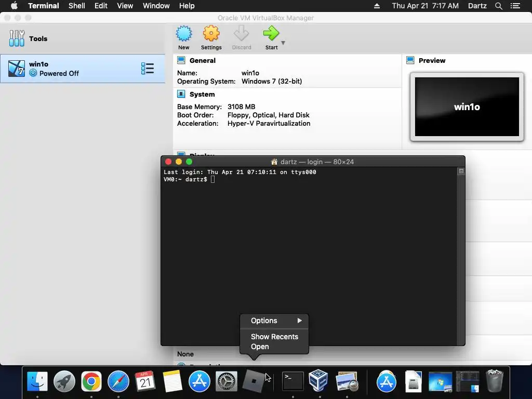Screen dimensions: 532x399
Task: Click the General section heading
Action: point(203,60)
